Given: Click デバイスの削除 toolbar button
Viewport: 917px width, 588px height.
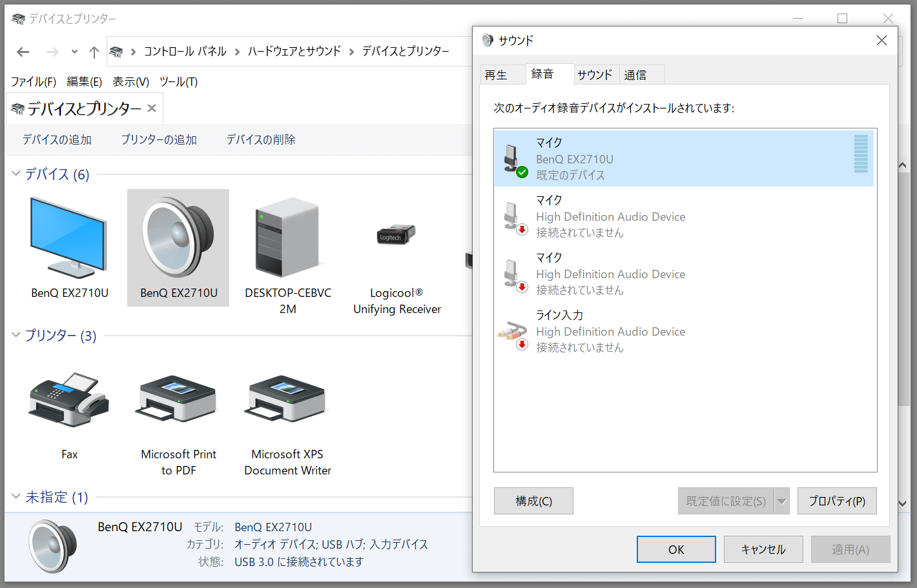Looking at the screenshot, I should (x=261, y=139).
